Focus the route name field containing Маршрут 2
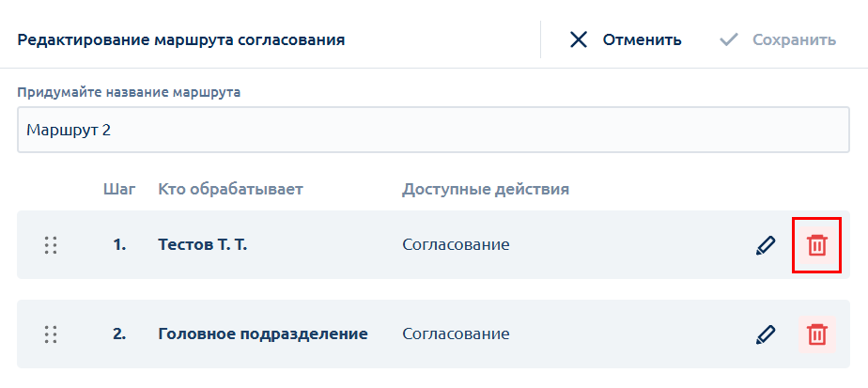 pos(433,130)
